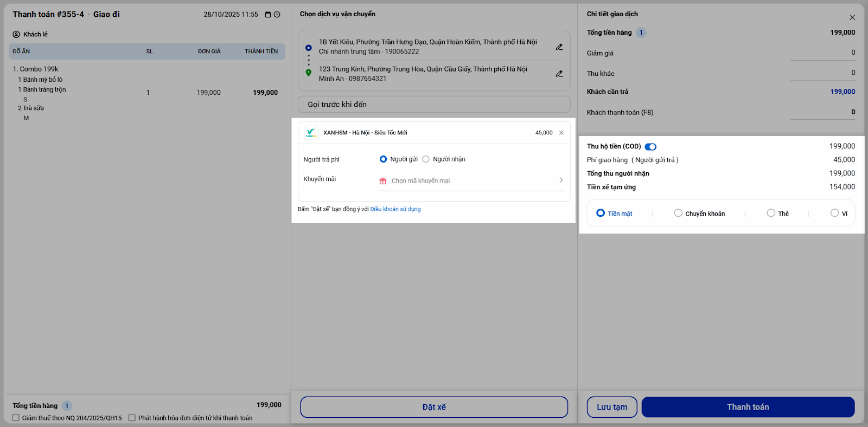Click the calendar icon beside the date

[267, 15]
